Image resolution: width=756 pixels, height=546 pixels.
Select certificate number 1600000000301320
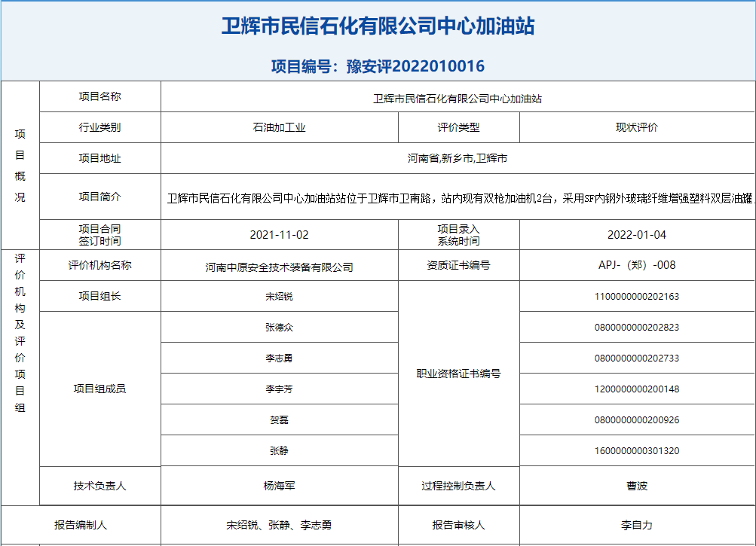(x=637, y=450)
